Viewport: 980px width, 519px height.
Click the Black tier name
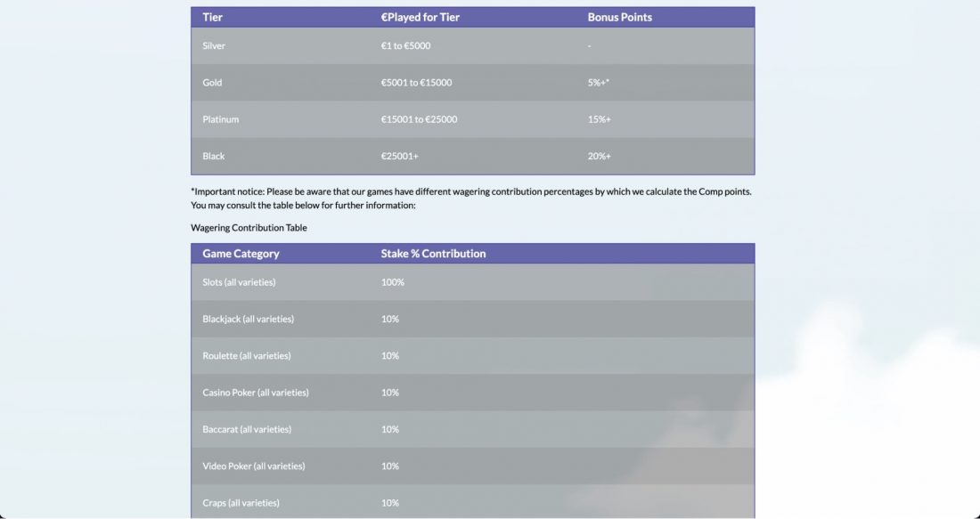click(x=213, y=156)
